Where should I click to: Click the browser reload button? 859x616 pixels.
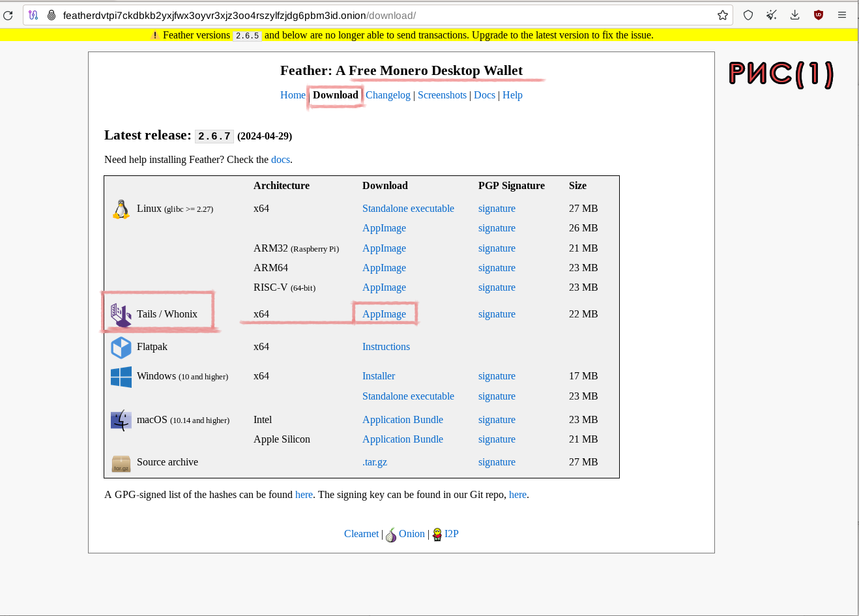click(8, 15)
